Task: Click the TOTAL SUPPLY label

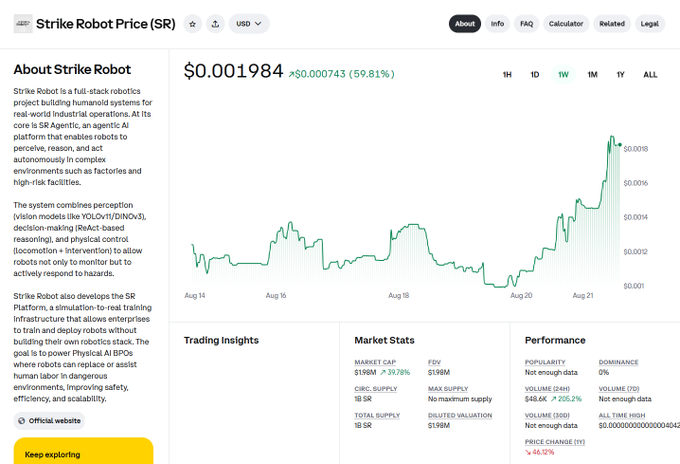Action: pos(377,415)
